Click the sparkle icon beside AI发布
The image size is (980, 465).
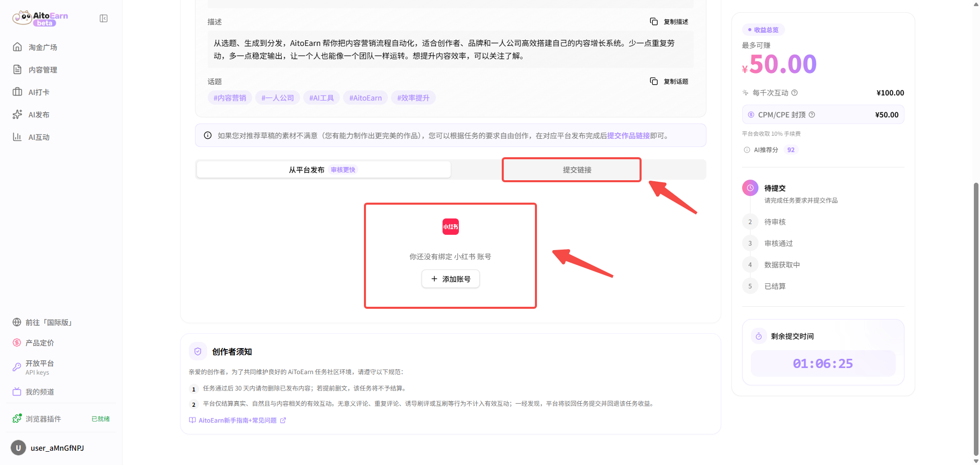coord(17,114)
